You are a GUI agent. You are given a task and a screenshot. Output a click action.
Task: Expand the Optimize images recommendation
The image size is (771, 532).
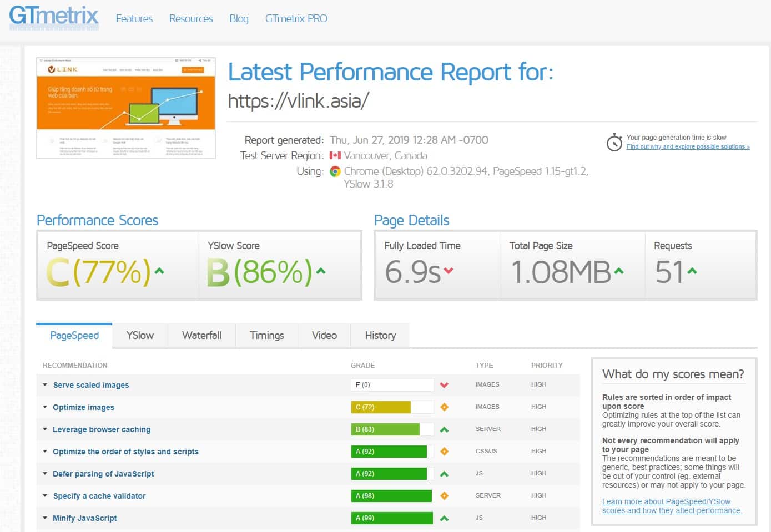(45, 407)
